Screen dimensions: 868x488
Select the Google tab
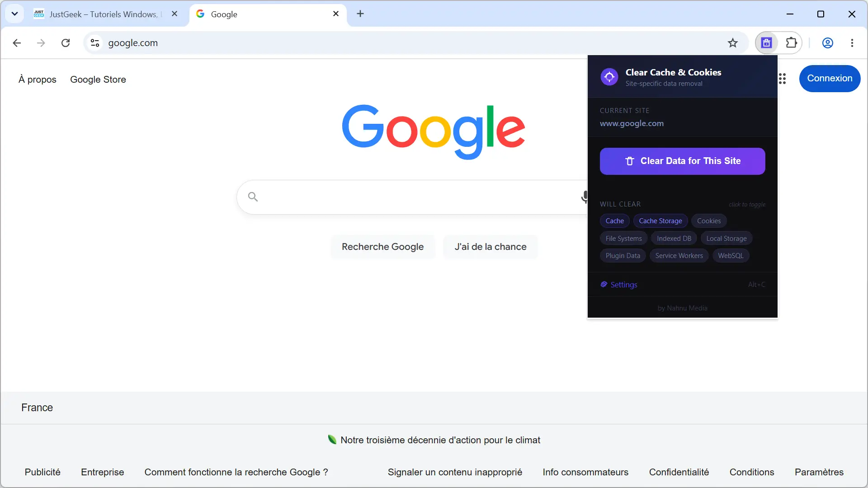point(268,14)
